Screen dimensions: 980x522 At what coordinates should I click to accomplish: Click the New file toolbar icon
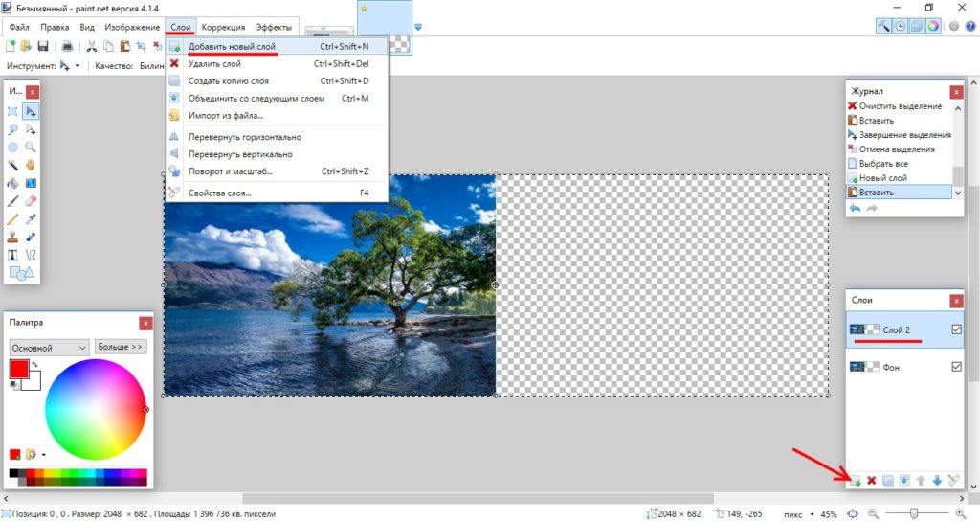click(x=11, y=46)
